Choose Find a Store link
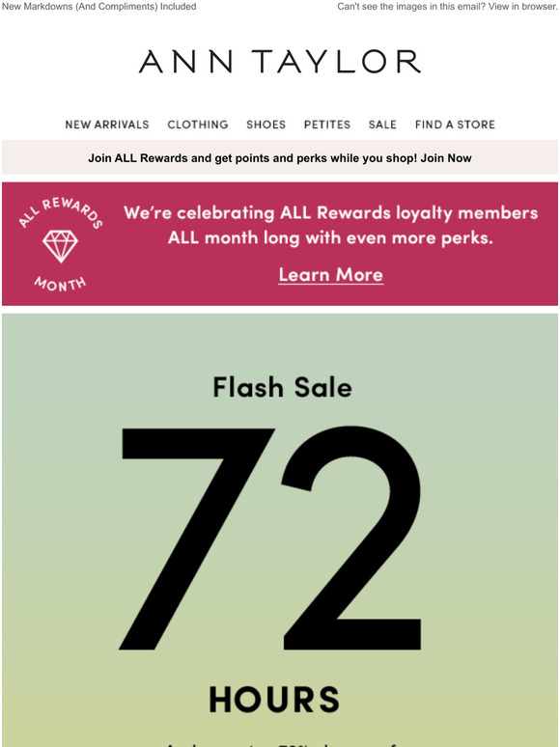This screenshot has height=747, width=560. click(455, 124)
